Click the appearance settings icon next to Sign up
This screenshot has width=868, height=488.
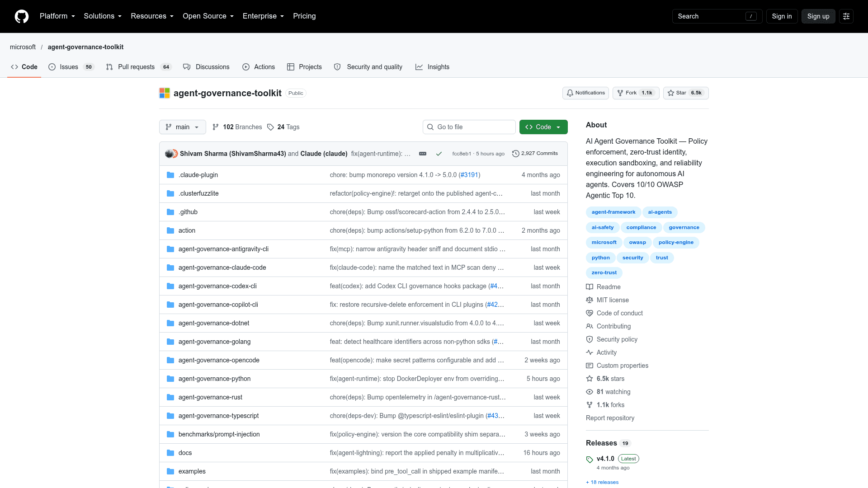click(x=846, y=16)
